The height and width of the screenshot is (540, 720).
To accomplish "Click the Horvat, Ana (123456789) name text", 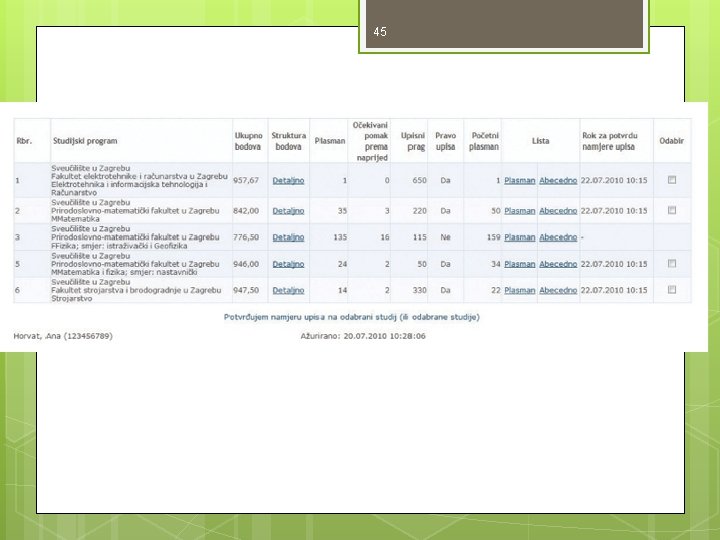I will (63, 336).
